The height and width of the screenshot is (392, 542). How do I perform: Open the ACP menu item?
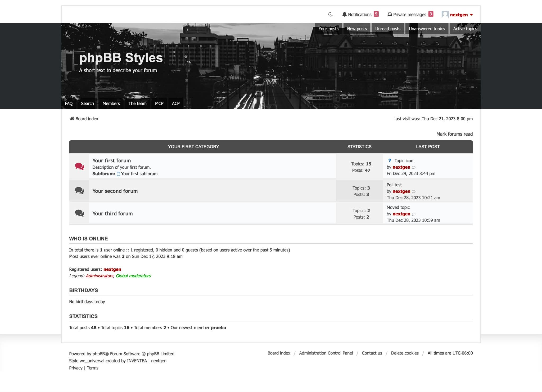(175, 103)
